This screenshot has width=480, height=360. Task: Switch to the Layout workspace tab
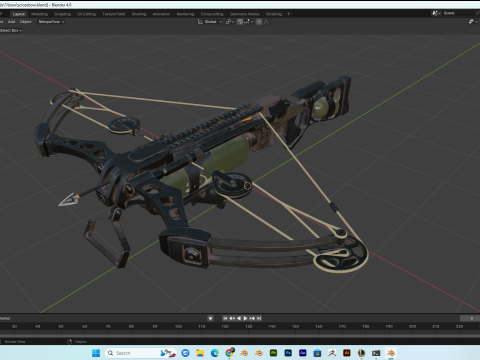click(19, 14)
